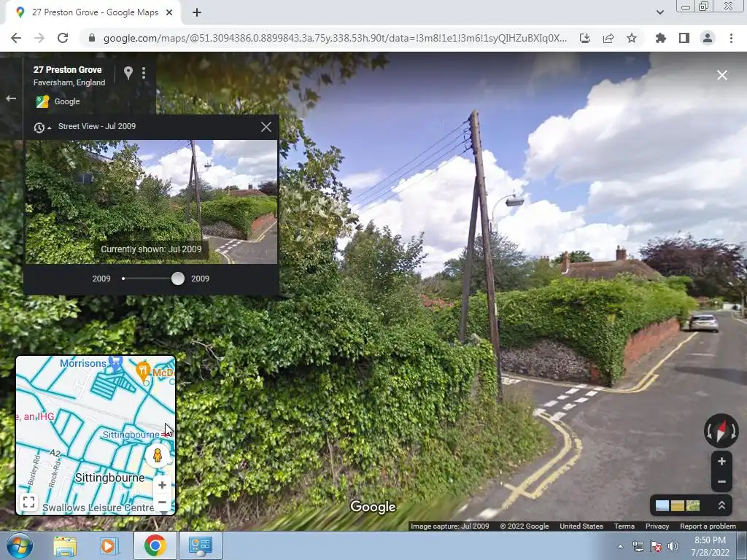The width and height of the screenshot is (747, 560).
Task: Expand the imagery thumbnails strip
Action: tap(721, 506)
